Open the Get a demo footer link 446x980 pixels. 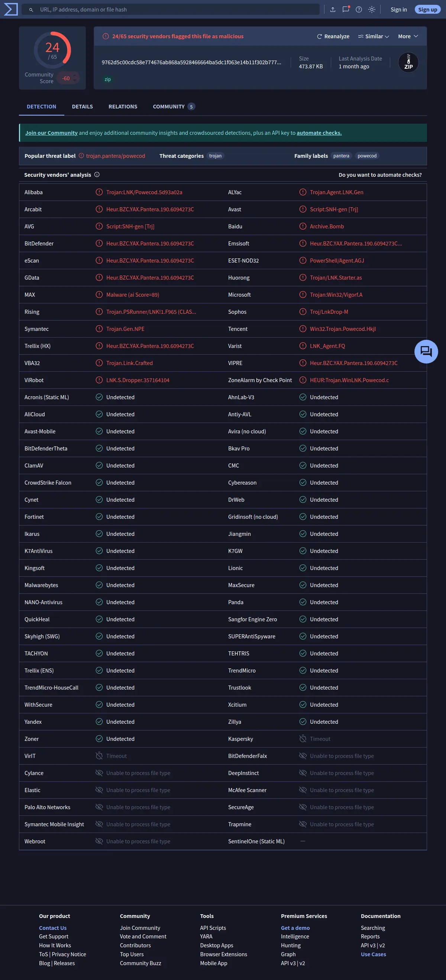click(x=295, y=928)
